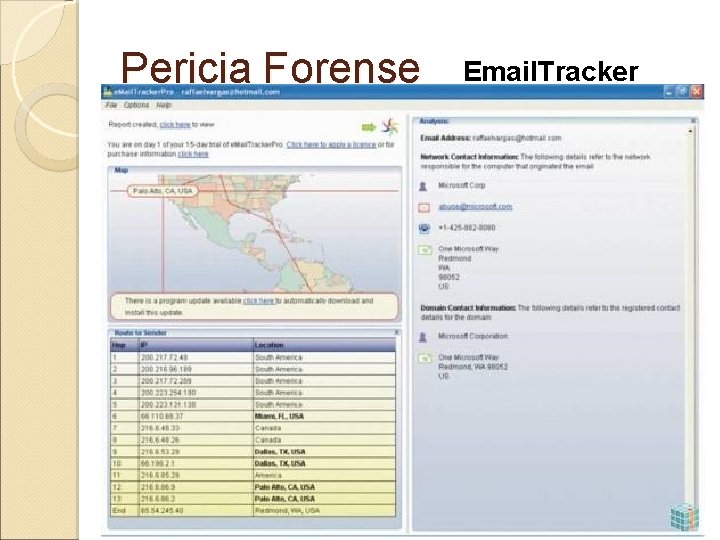Select hop 13 Palo Alto, CA, USA row

tap(253, 499)
